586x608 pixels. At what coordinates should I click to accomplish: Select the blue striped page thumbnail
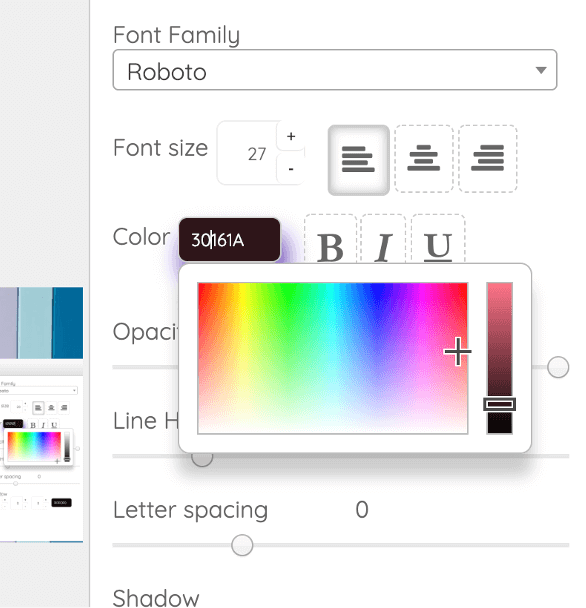41,323
